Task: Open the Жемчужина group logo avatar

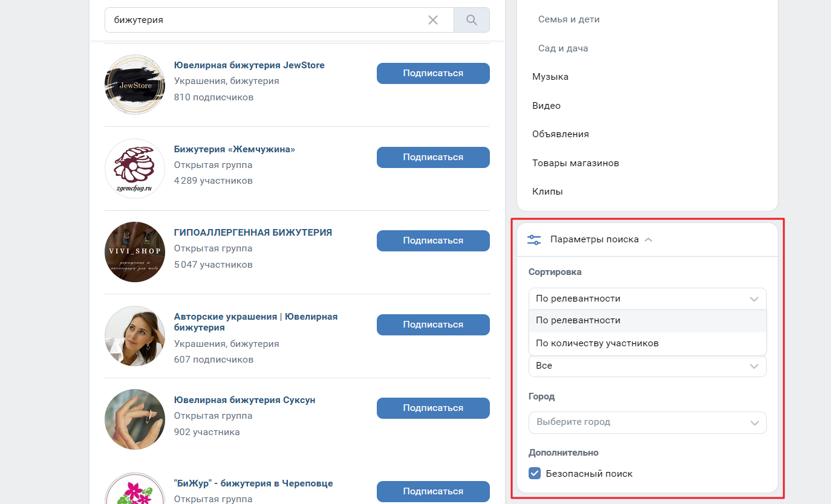Action: (x=135, y=169)
